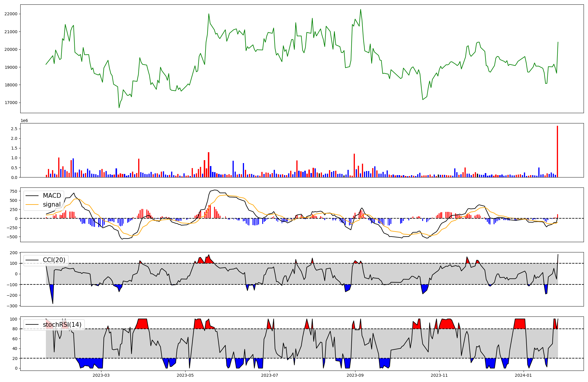Click the orange signal line sample in legend
This screenshot has height=382, width=588.
pos(32,205)
